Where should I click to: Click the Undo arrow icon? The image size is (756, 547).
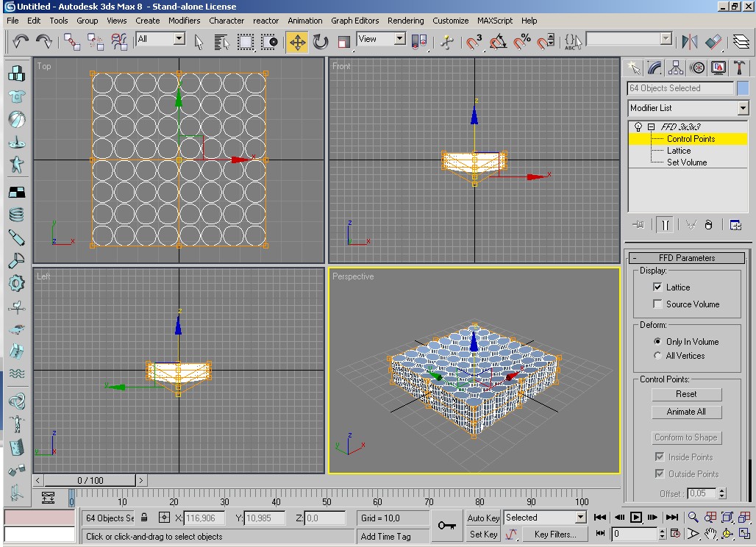click(x=20, y=41)
